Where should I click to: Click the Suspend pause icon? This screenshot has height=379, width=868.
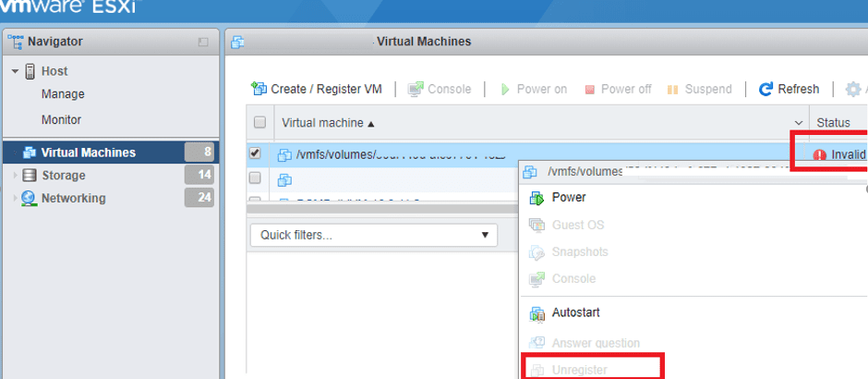click(673, 90)
